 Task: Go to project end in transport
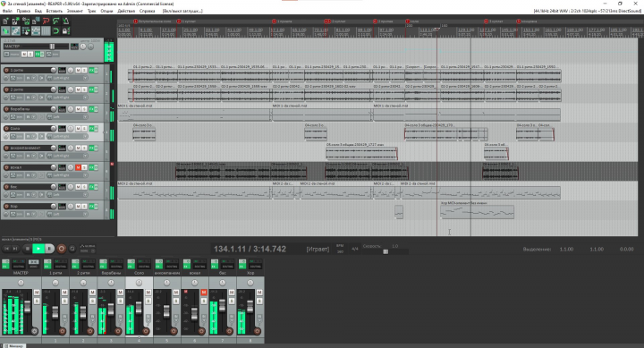pyautogui.click(x=15, y=249)
